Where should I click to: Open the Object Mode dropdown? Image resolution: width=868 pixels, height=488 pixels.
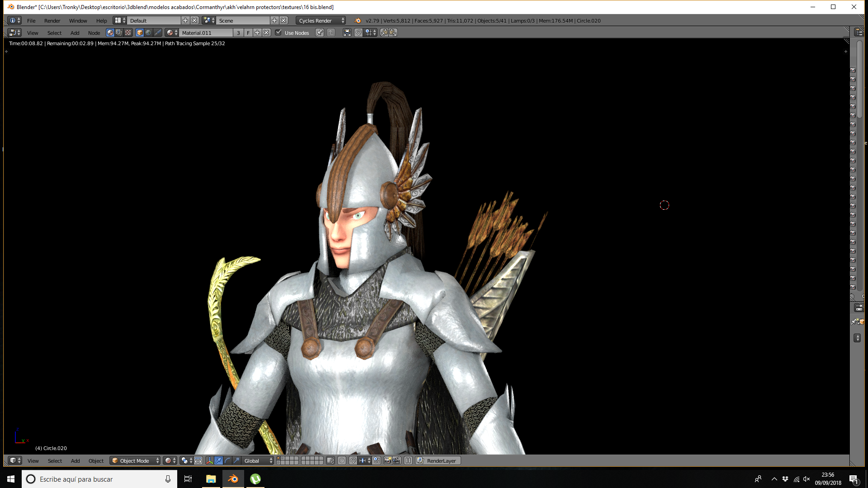[135, 460]
